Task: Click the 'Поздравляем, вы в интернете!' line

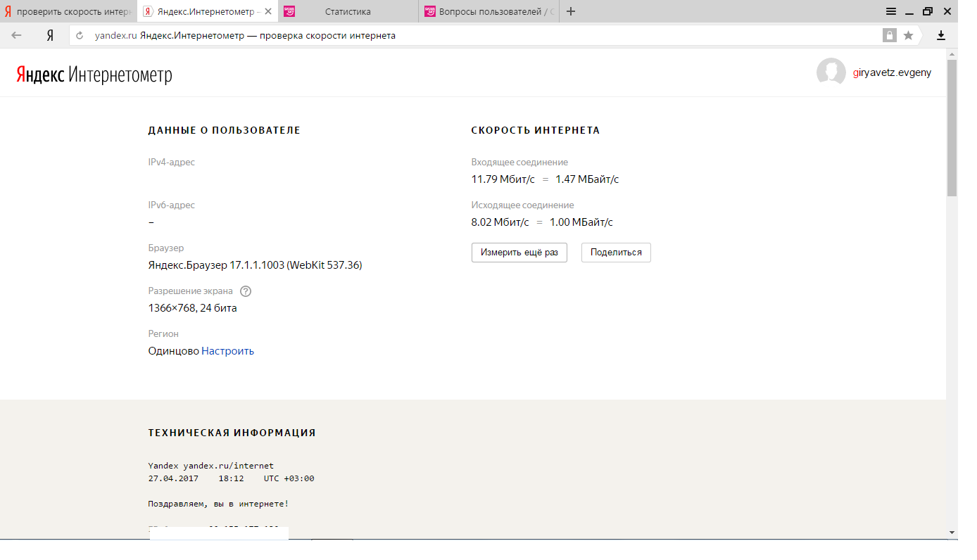Action: (218, 504)
